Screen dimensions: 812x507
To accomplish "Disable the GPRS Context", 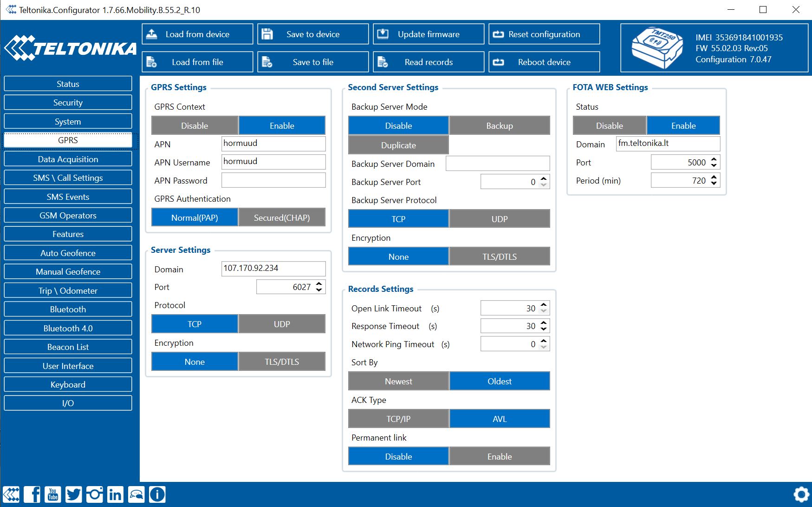I will (x=195, y=126).
